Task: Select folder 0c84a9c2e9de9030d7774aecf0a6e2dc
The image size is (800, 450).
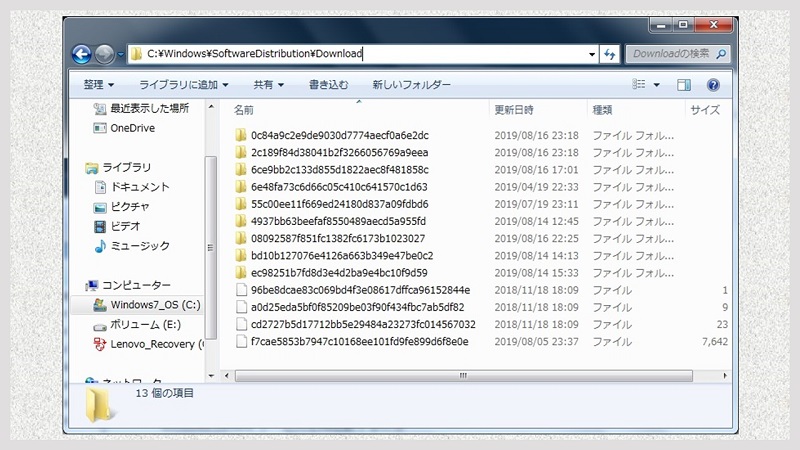Action: click(x=339, y=135)
